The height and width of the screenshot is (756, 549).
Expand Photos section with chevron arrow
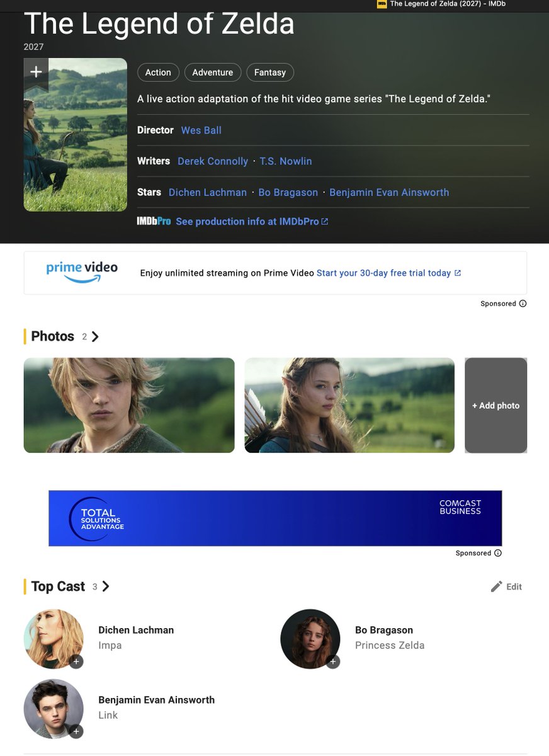click(x=95, y=336)
